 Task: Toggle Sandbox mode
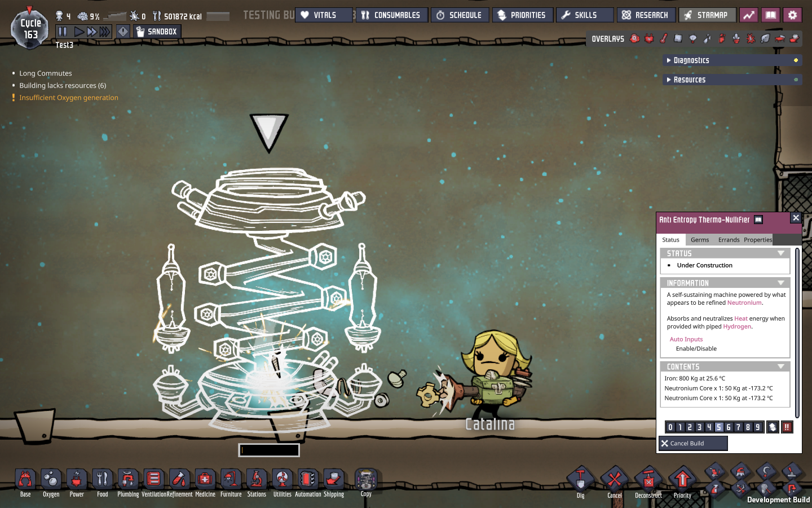(157, 32)
